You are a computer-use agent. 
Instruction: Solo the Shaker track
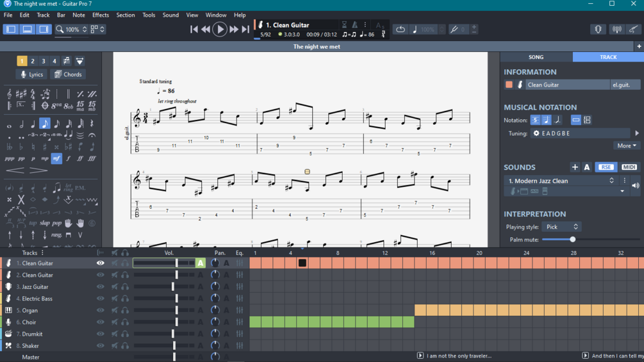coord(125,345)
